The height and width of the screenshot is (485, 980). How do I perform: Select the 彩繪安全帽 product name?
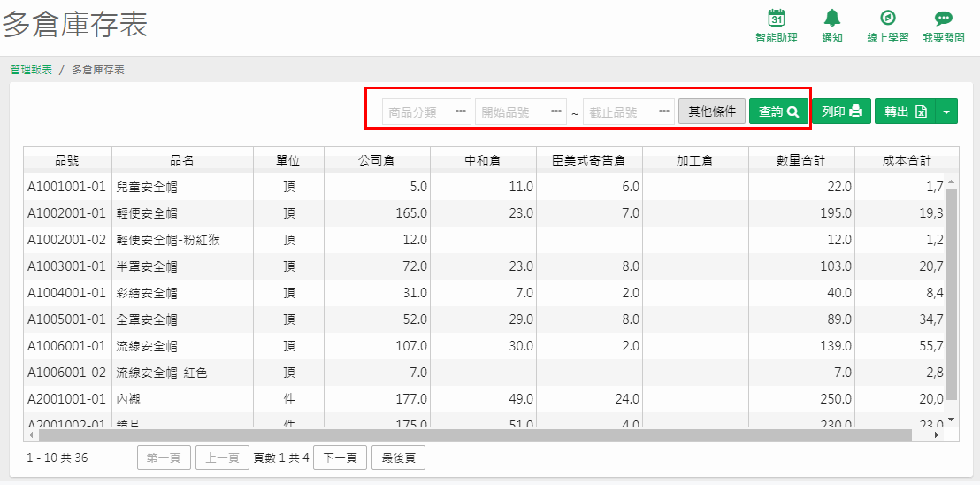click(x=147, y=293)
